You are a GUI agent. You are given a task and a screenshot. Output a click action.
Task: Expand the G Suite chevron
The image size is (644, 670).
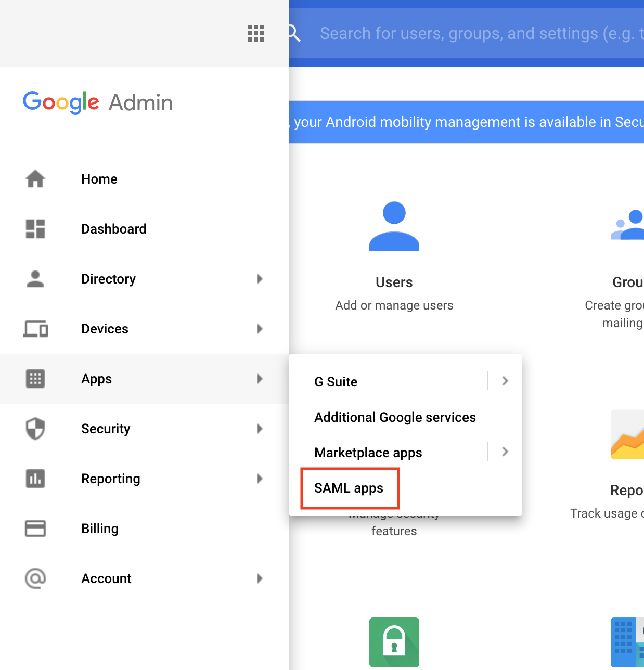click(505, 381)
